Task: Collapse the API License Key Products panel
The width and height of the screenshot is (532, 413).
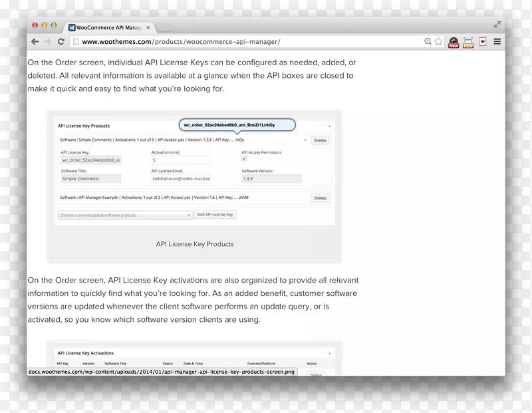Action: pyautogui.click(x=329, y=126)
